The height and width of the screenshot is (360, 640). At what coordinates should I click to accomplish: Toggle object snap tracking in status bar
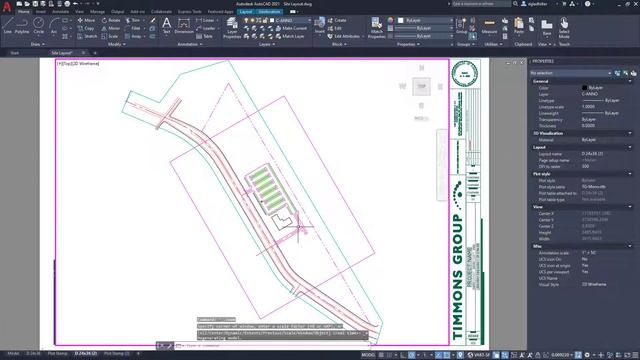coord(438,355)
